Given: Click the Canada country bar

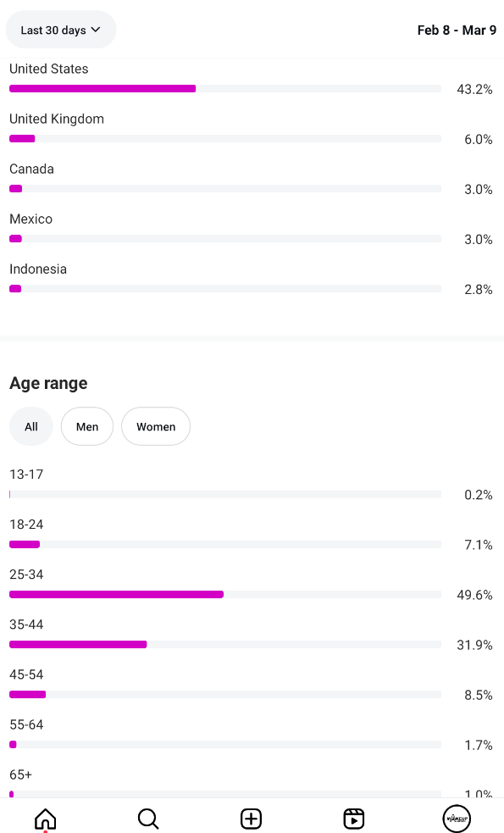Looking at the screenshot, I should 225,189.
